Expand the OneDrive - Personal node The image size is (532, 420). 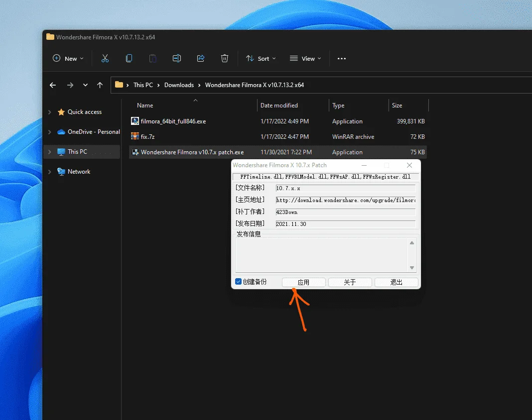pyautogui.click(x=49, y=132)
